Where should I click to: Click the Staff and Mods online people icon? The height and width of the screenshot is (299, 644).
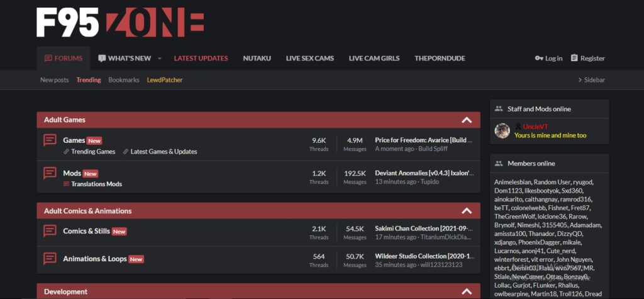pyautogui.click(x=499, y=109)
